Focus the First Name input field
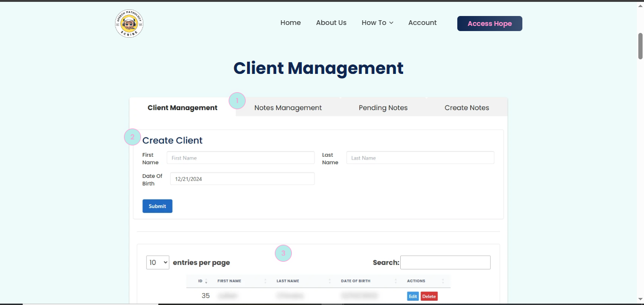This screenshot has height=305, width=644. [x=240, y=158]
